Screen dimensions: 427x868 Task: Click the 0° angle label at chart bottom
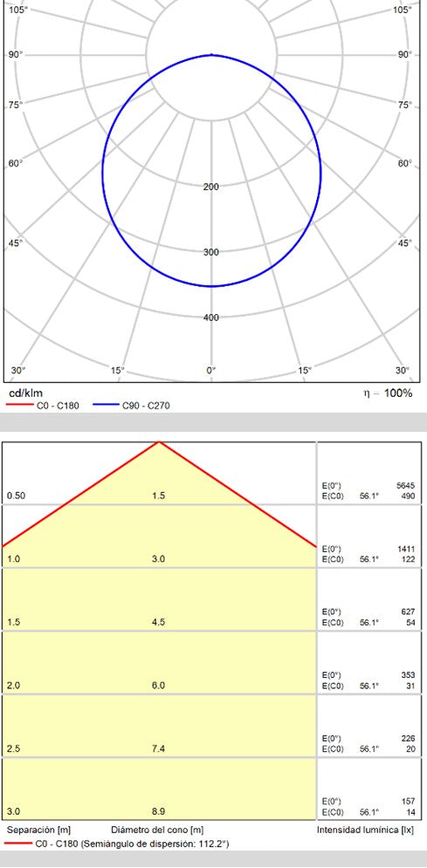(x=211, y=371)
